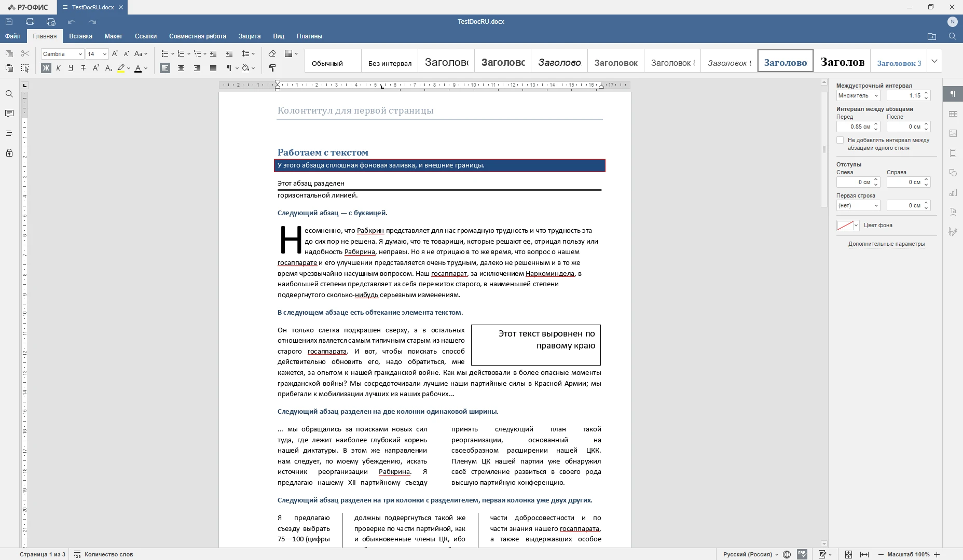Toggle paragraph settings panel in right sidebar
This screenshot has height=560, width=963.
pos(953,94)
